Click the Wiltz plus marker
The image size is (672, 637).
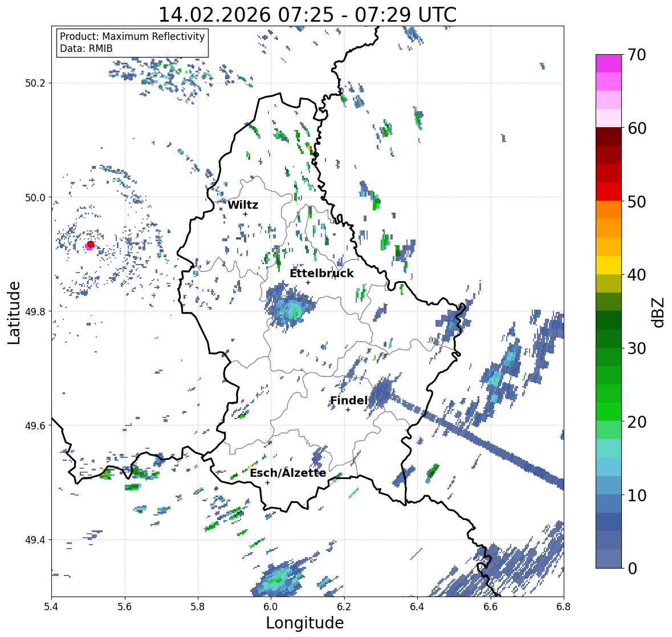[x=245, y=214]
